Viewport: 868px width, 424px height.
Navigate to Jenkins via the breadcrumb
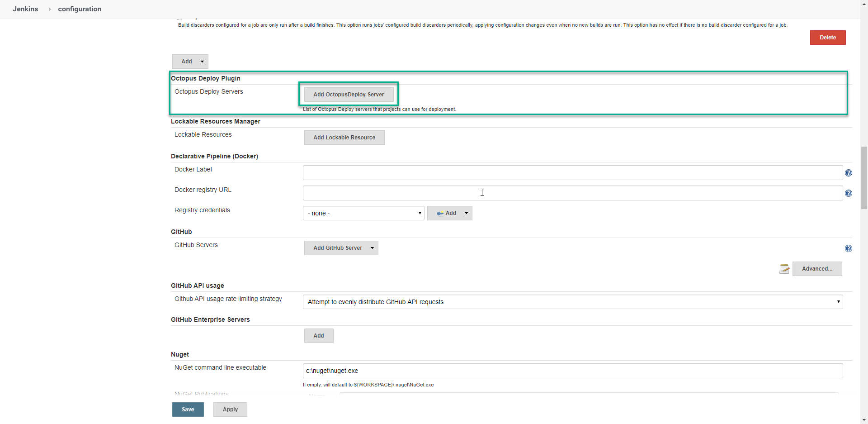[25, 9]
